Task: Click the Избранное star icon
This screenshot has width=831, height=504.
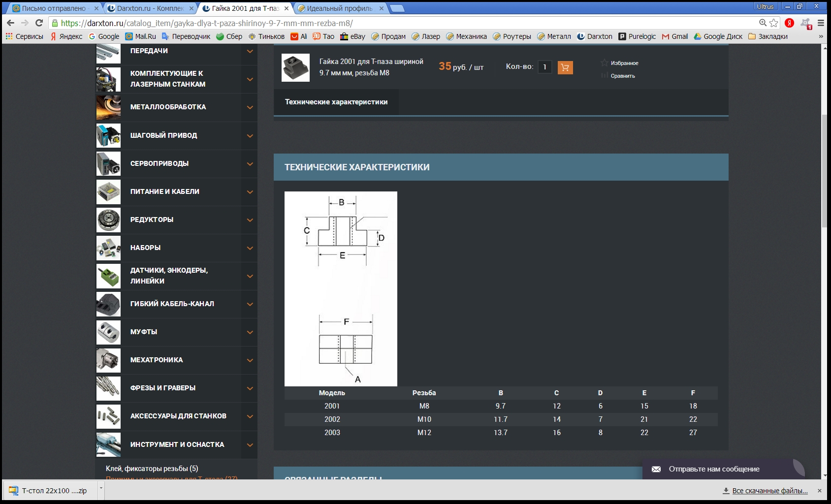Action: (605, 63)
